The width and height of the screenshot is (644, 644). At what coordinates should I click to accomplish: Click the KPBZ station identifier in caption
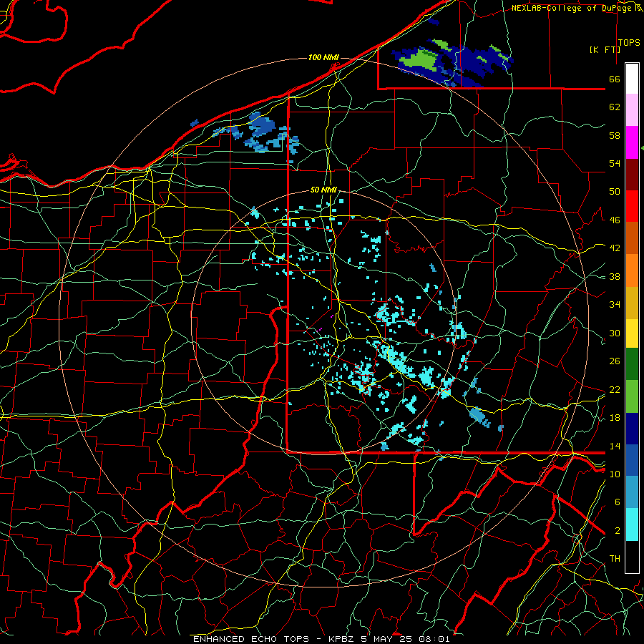tap(341, 639)
